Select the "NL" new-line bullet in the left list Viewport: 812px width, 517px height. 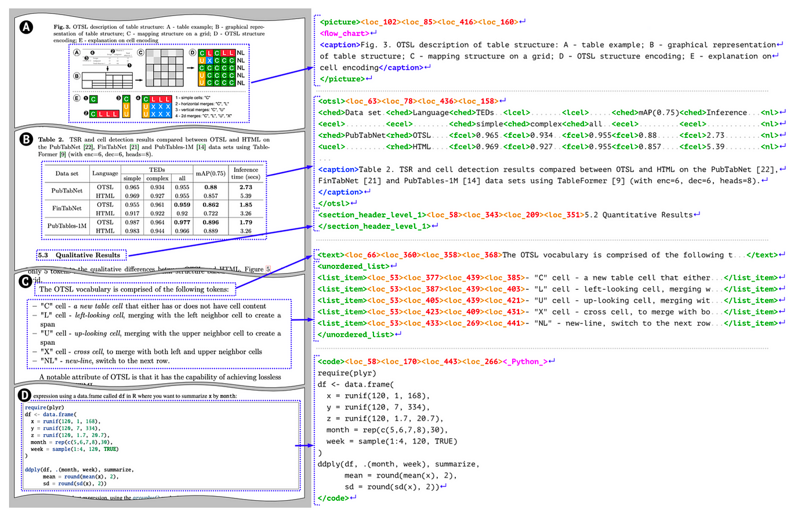click(x=101, y=361)
